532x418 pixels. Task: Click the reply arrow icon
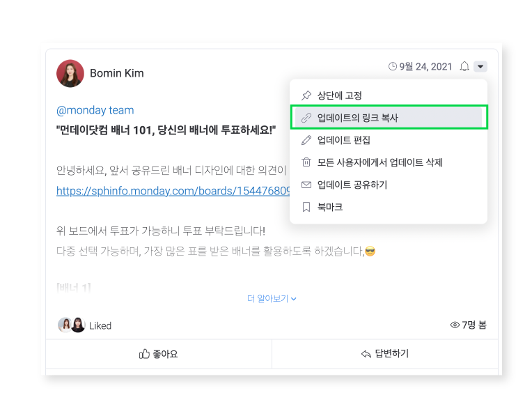pos(366,354)
